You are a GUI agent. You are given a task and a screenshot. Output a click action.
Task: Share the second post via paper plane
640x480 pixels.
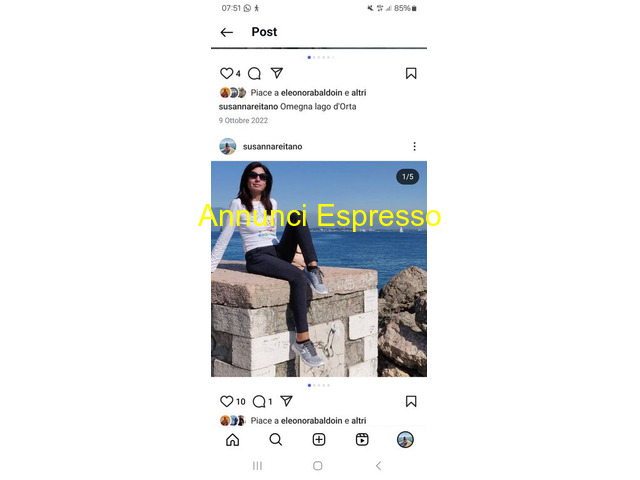pos(287,401)
